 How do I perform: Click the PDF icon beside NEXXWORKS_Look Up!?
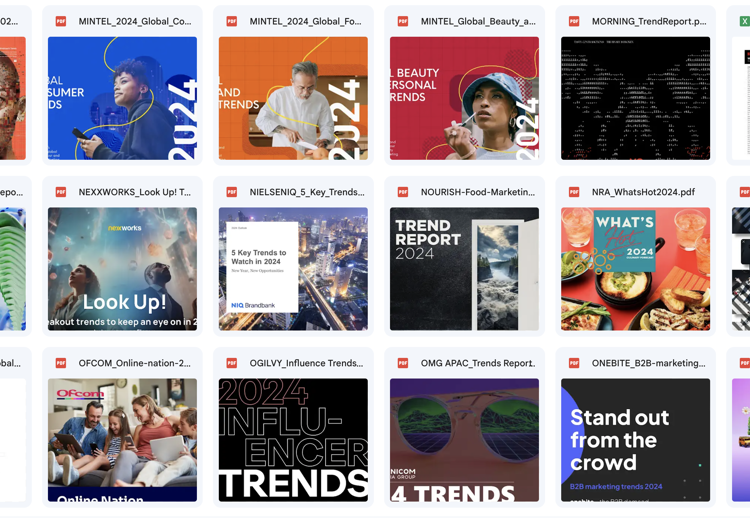coord(61,192)
